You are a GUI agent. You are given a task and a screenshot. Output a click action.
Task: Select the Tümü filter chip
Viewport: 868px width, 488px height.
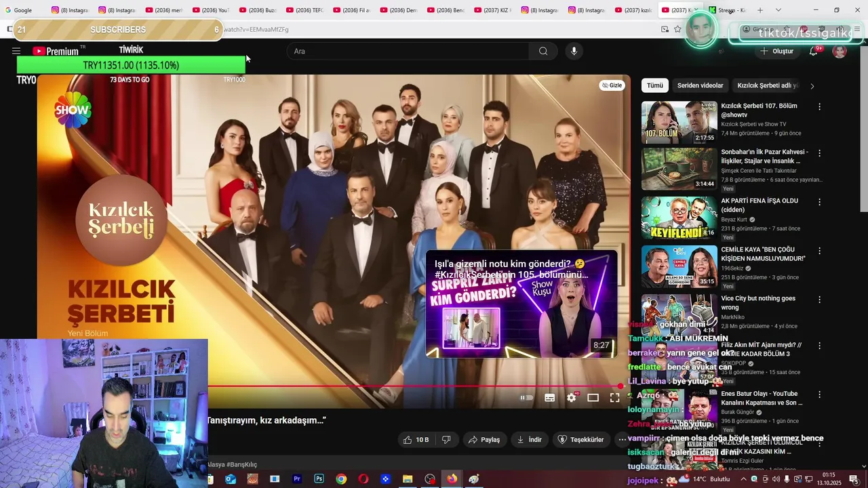click(x=655, y=85)
